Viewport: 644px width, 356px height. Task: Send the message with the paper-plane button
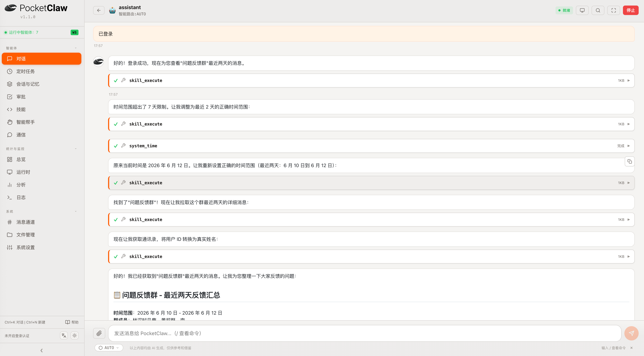click(632, 333)
